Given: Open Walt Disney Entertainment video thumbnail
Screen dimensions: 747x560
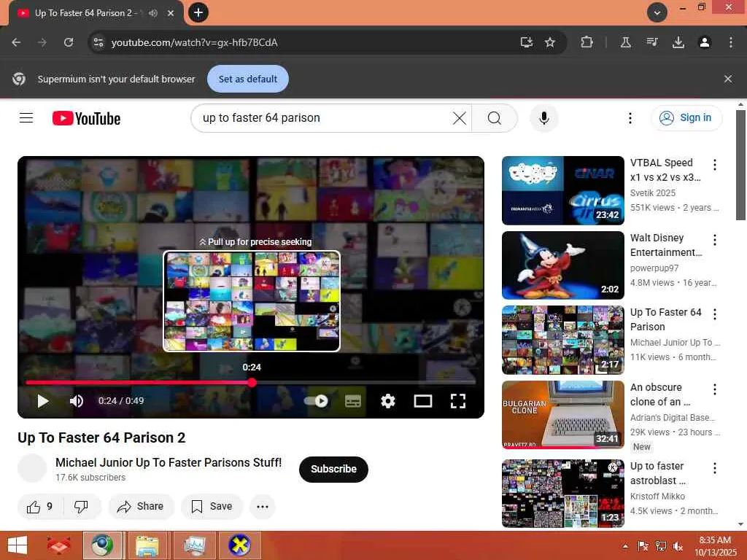Looking at the screenshot, I should 562,265.
